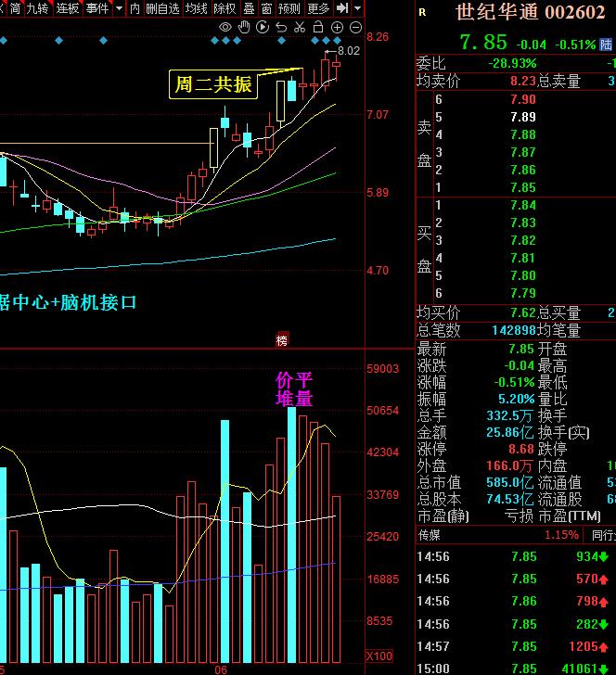This screenshot has height=675, width=616.
Task: Expand the dropdown arrow after 事件
Action: point(120,7)
